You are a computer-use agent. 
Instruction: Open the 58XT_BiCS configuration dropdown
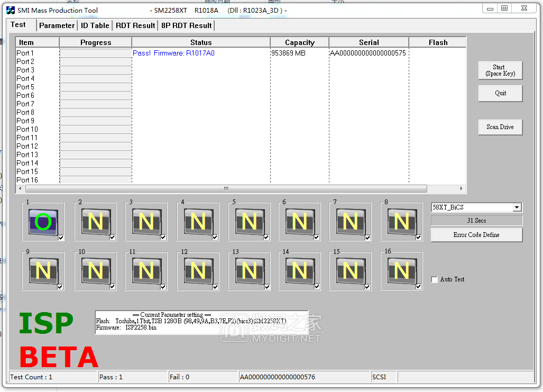pyautogui.click(x=517, y=207)
